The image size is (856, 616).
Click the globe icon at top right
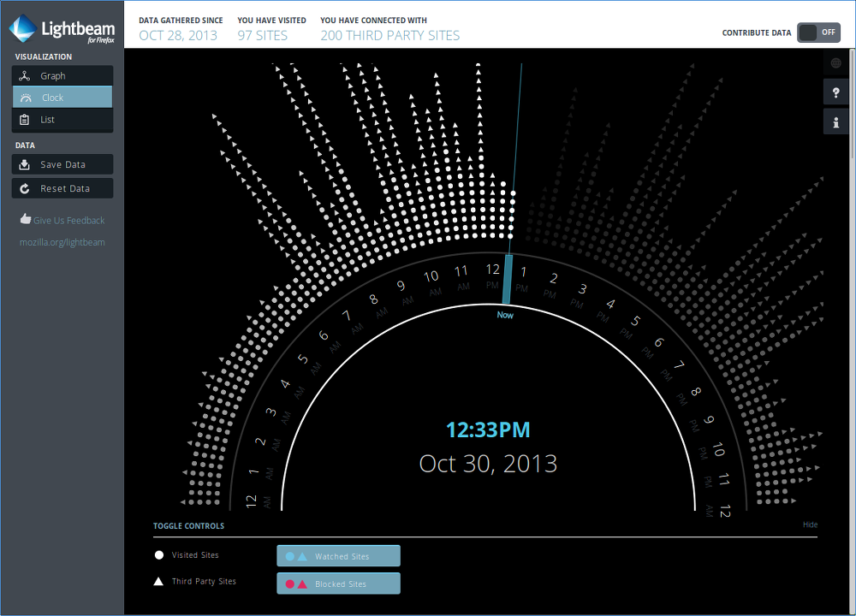(835, 63)
